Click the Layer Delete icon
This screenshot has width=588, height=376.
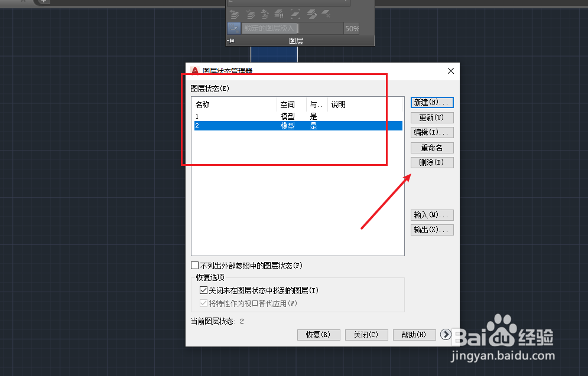pos(326,14)
